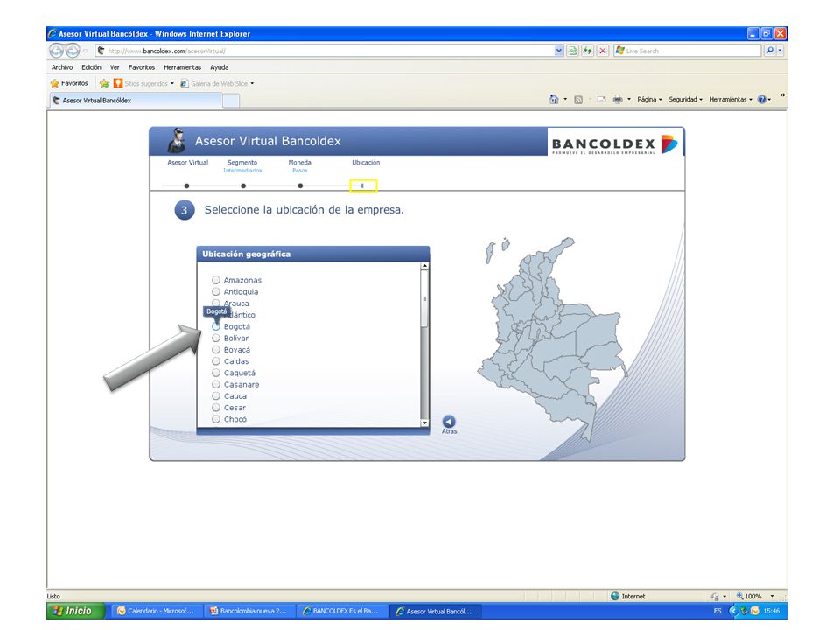
Task: Open the zoom level dropdown arrow
Action: 772,596
